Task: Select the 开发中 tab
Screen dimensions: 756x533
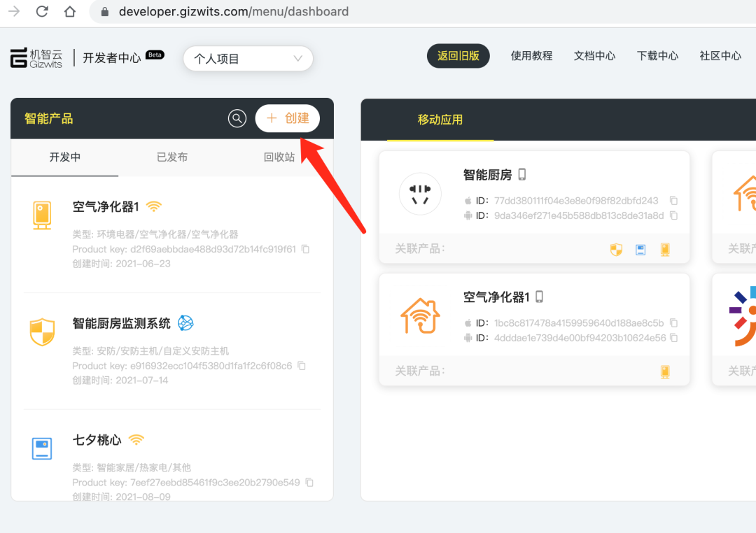Action: (x=64, y=157)
